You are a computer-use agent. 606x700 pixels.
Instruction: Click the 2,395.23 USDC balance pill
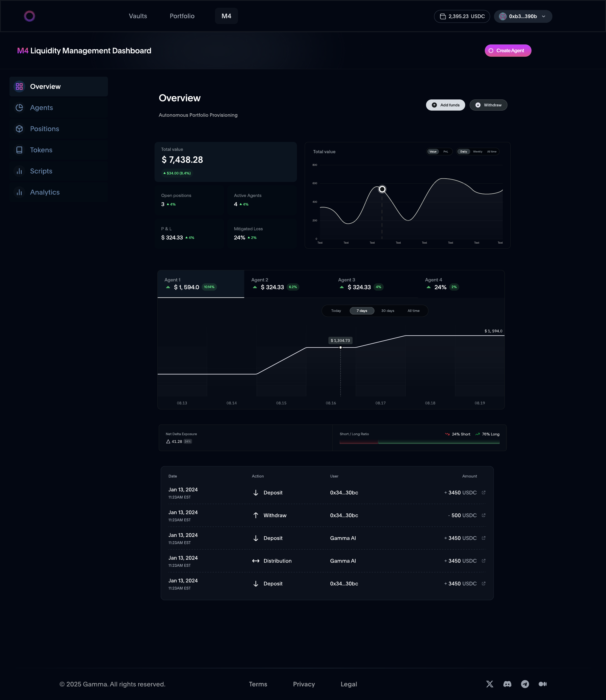coord(462,16)
